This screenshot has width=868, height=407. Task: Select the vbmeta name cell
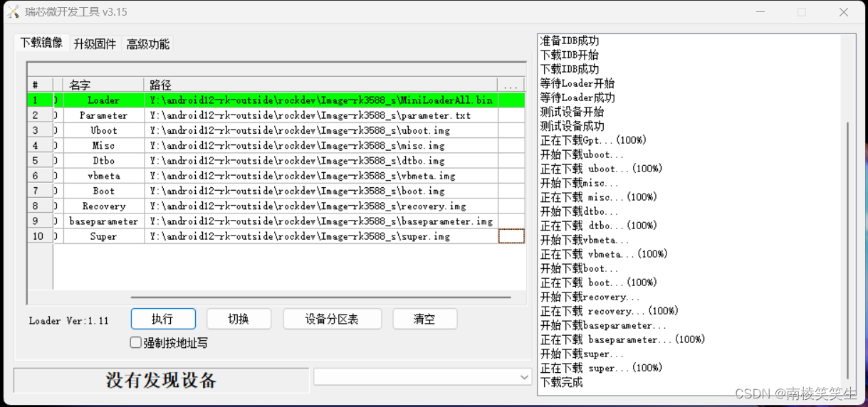pyautogui.click(x=104, y=176)
